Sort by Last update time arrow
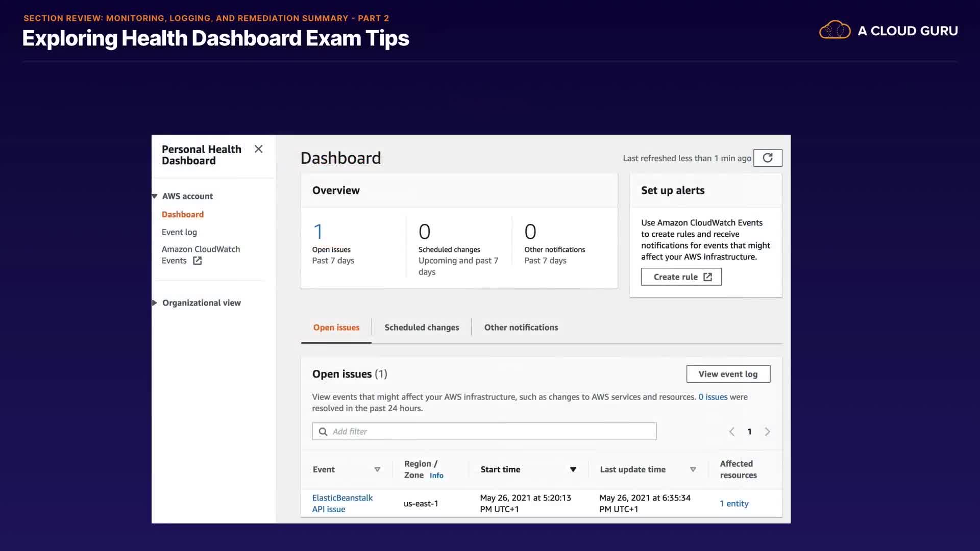This screenshot has width=980, height=551. point(693,469)
